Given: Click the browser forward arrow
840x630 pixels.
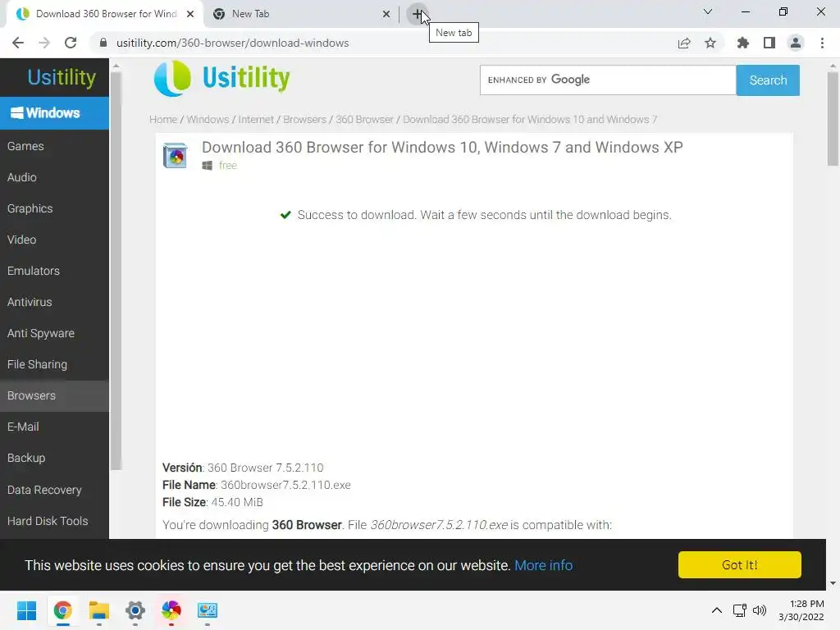Looking at the screenshot, I should point(44,43).
